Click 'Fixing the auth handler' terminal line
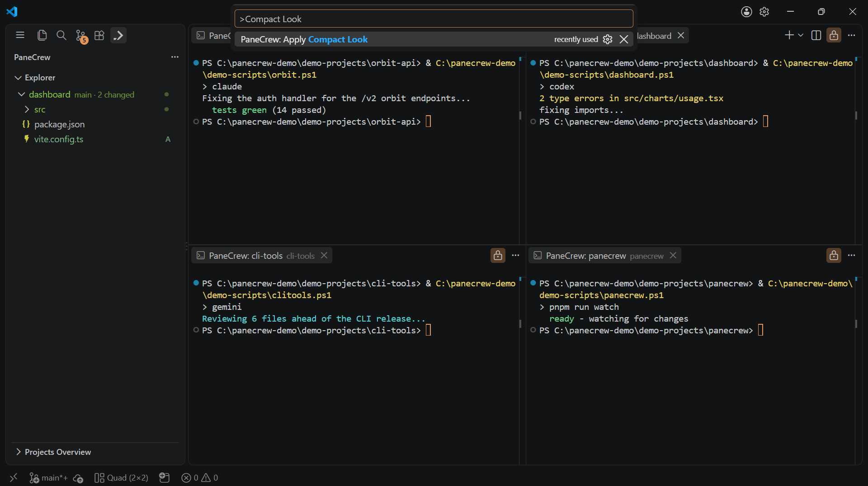This screenshot has width=868, height=486. click(x=336, y=98)
